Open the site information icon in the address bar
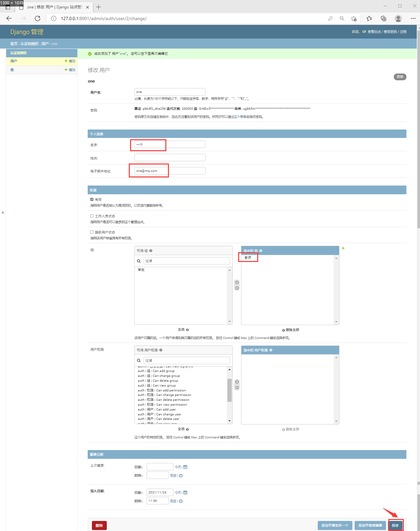Image resolution: width=420 pixels, height=531 pixels. [54, 18]
